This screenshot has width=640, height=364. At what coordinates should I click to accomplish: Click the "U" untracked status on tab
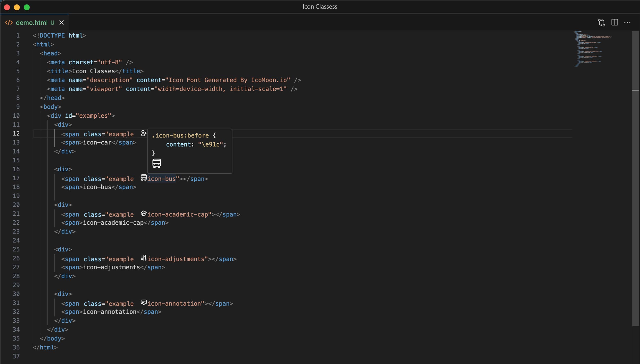point(52,23)
